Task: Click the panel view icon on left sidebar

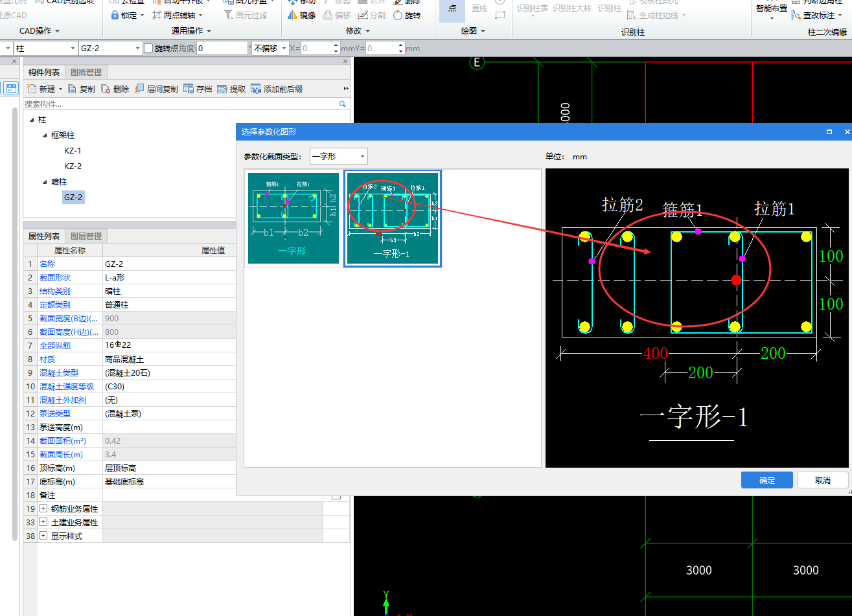Action: [x=10, y=88]
